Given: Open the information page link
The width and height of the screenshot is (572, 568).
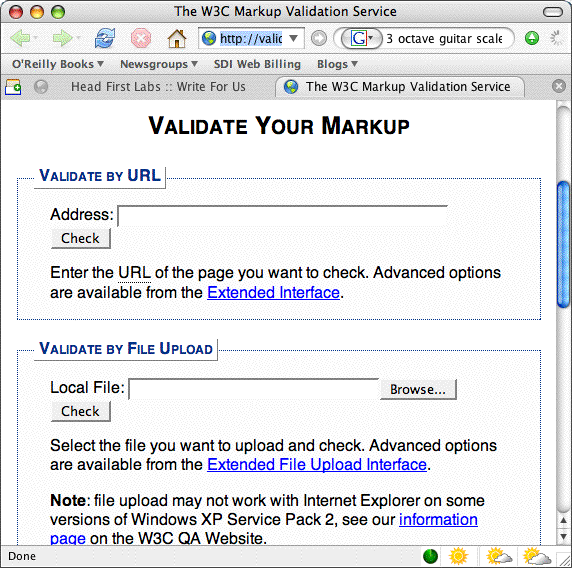Looking at the screenshot, I should (438, 519).
